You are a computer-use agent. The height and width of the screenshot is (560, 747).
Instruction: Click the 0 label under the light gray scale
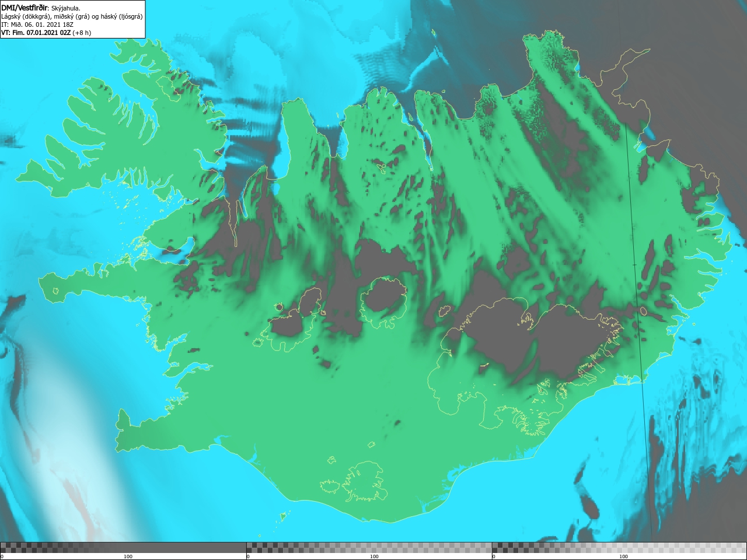[x=494, y=556]
